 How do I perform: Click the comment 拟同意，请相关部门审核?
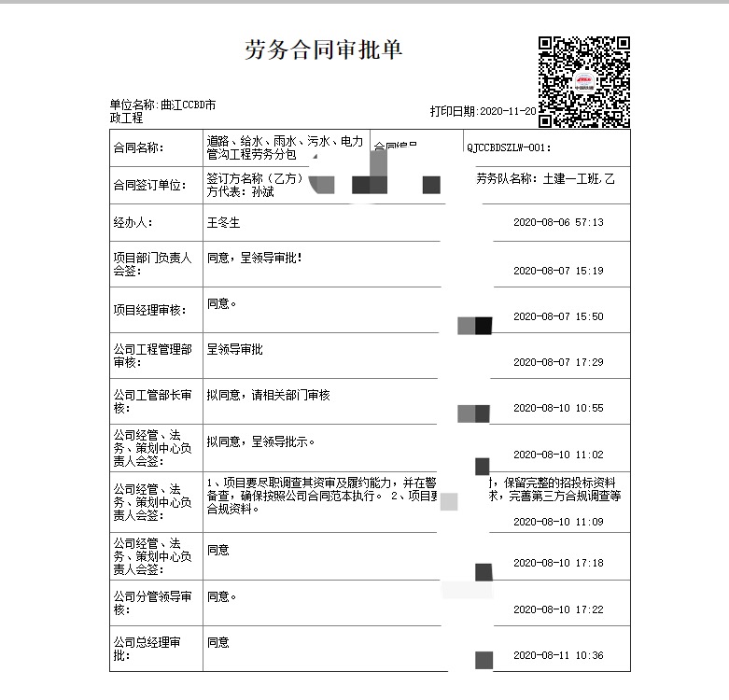(268, 396)
